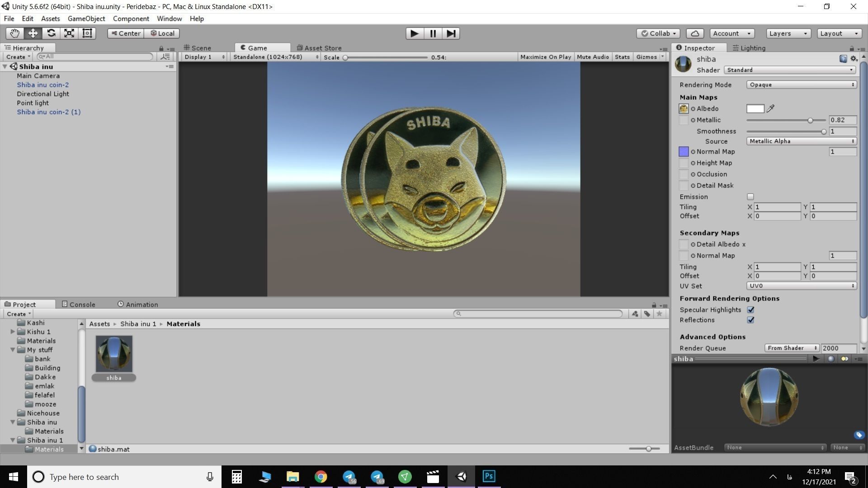
Task: Open the Collab button
Action: coord(658,33)
